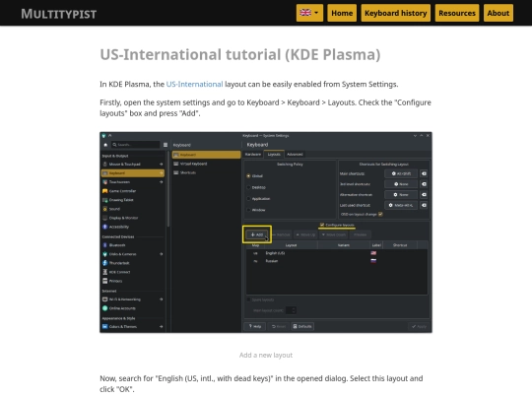Click the Help button with question icon
532x399 pixels.
tap(255, 326)
